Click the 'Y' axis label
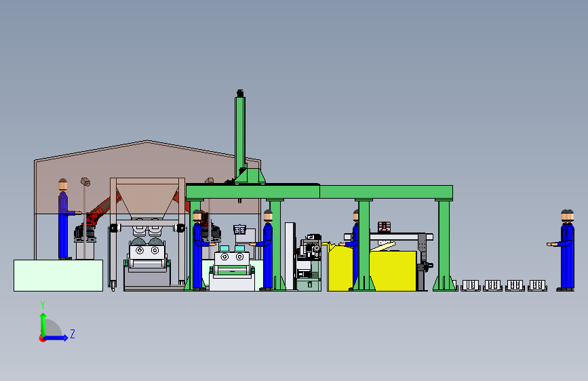Viewport: 588px width, 381px height. click(x=42, y=305)
